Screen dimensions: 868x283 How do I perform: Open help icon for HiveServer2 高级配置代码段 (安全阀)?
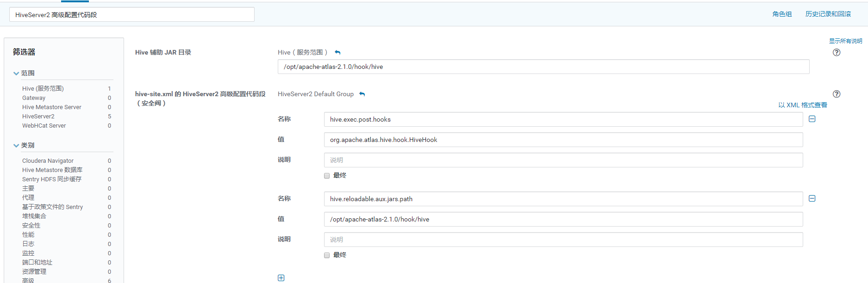[837, 94]
